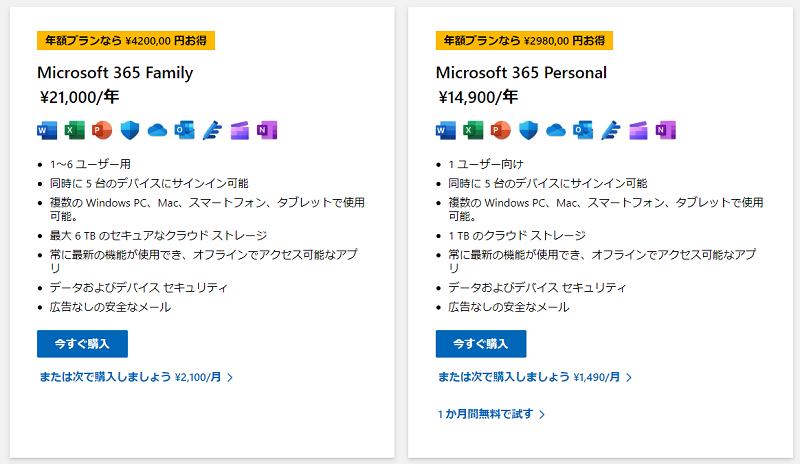800x464 pixels.
Task: Click the Outlook icon in the Family plan
Action: click(x=184, y=130)
